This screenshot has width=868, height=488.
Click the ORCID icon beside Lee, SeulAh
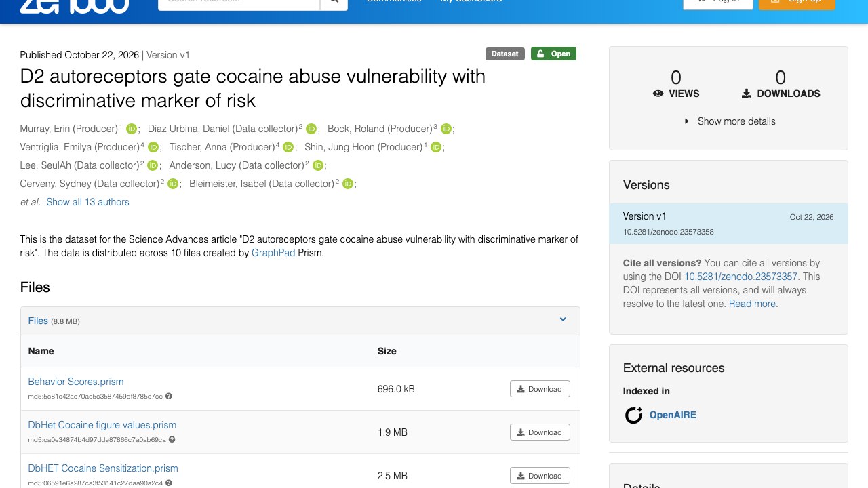point(153,165)
